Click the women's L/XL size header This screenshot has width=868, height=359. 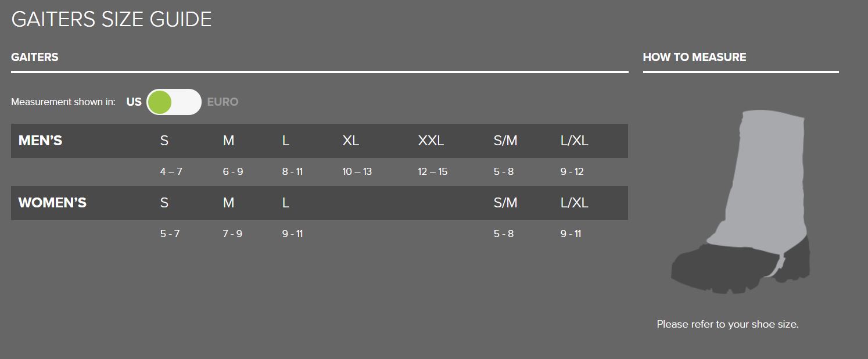pos(574,203)
